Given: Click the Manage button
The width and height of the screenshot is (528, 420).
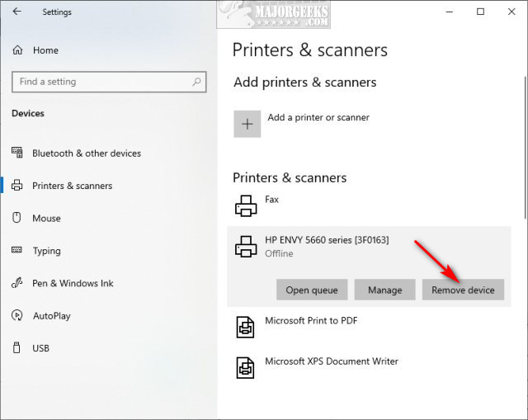Looking at the screenshot, I should 385,290.
